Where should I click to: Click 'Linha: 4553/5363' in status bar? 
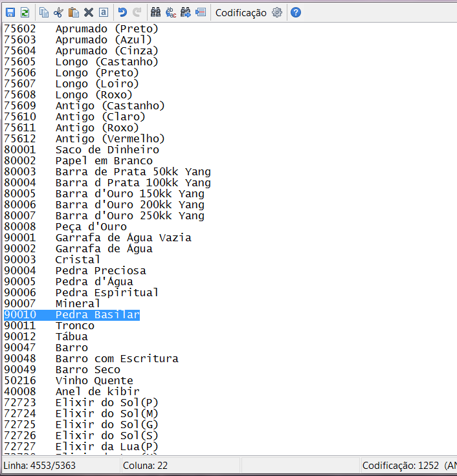(39, 466)
